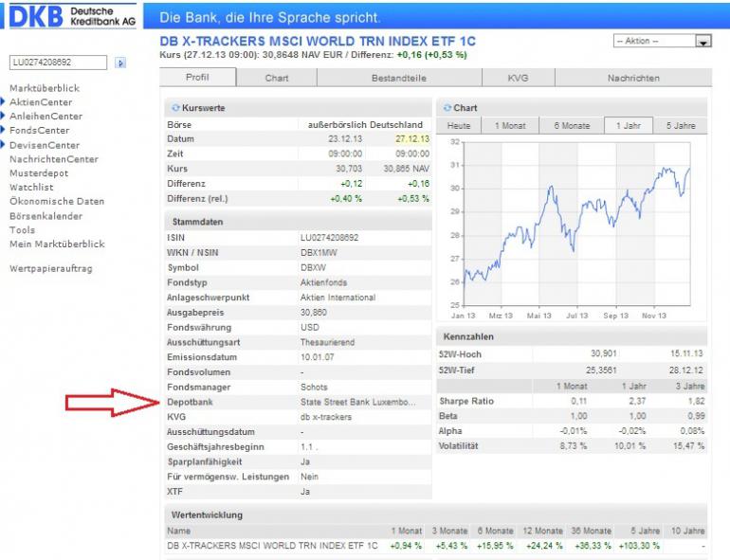This screenshot has height=560, width=730.
Task: Click 52W-Tief value 25,3561
Action: pyautogui.click(x=601, y=370)
